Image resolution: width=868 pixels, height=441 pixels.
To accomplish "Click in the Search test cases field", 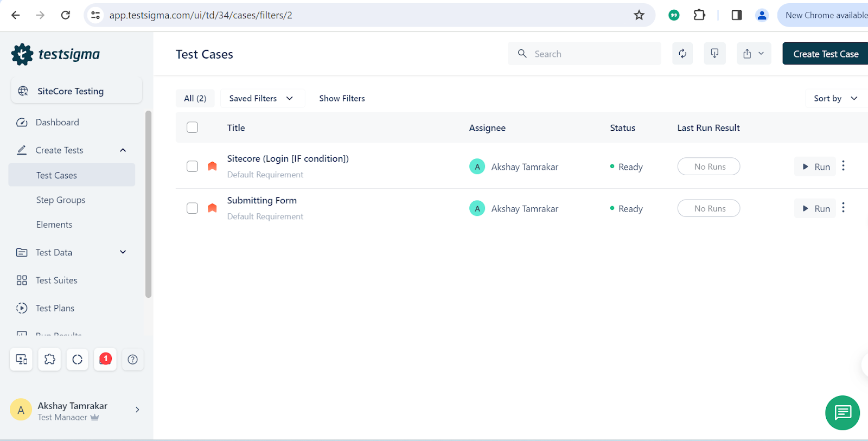I will point(584,54).
